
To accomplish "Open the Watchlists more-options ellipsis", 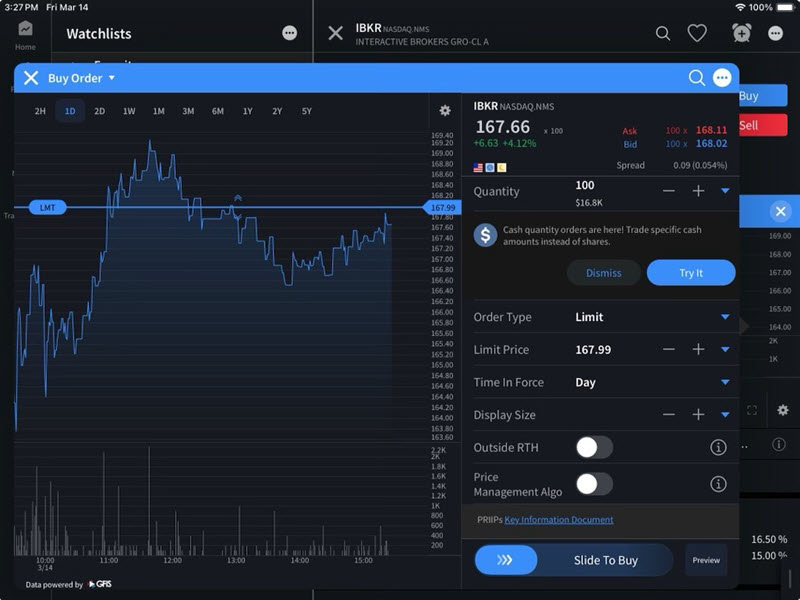I will 288,33.
